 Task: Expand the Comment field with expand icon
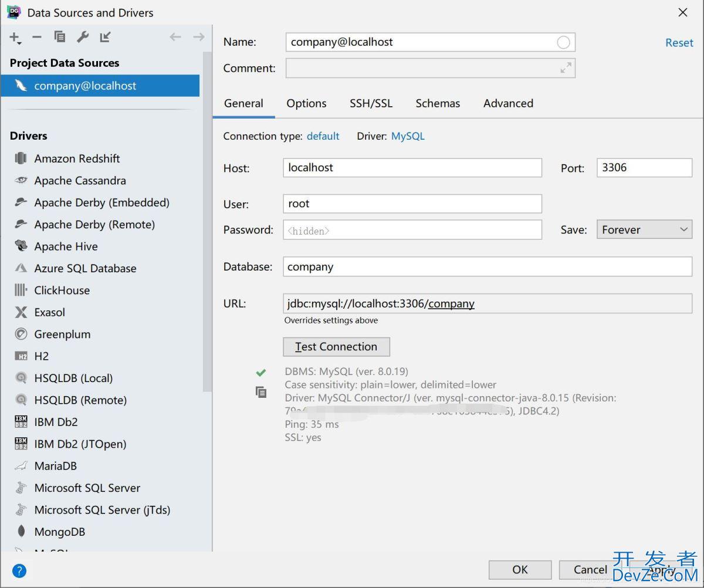566,68
